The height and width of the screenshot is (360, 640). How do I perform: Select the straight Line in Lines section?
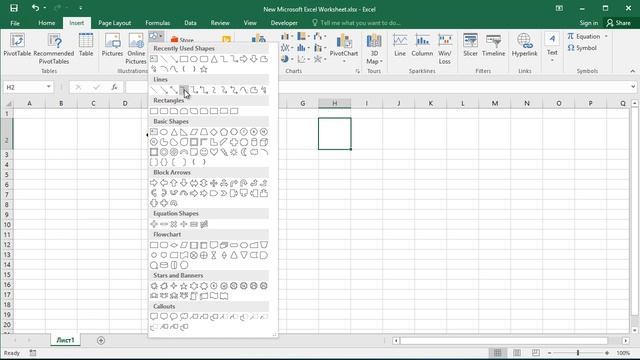pyautogui.click(x=154, y=90)
